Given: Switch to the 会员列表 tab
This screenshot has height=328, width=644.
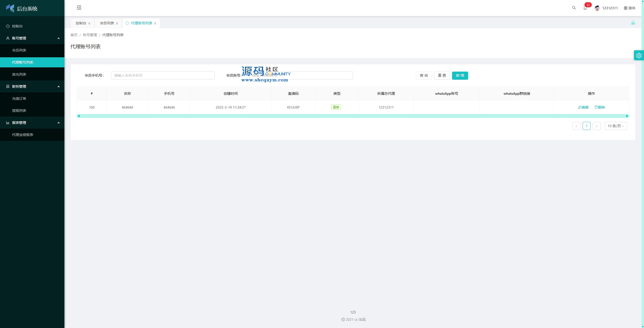Looking at the screenshot, I should (107, 23).
